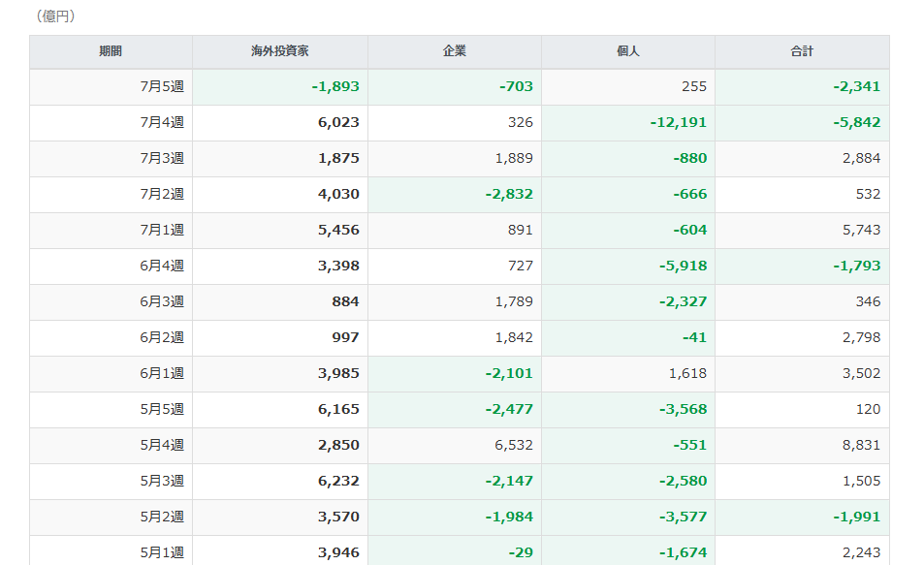Select the 5,743 total in 7月1週 row

point(862,231)
